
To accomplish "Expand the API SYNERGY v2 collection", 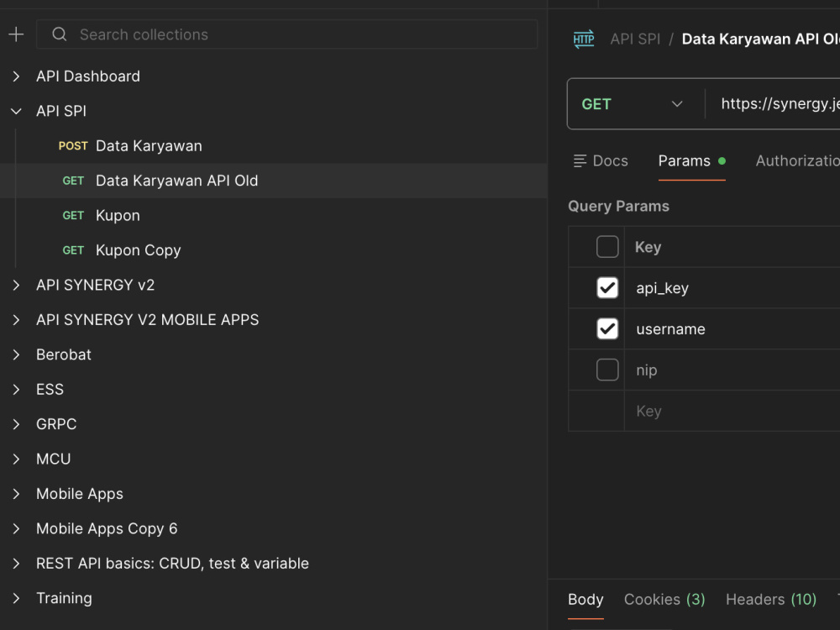I will click(x=16, y=285).
